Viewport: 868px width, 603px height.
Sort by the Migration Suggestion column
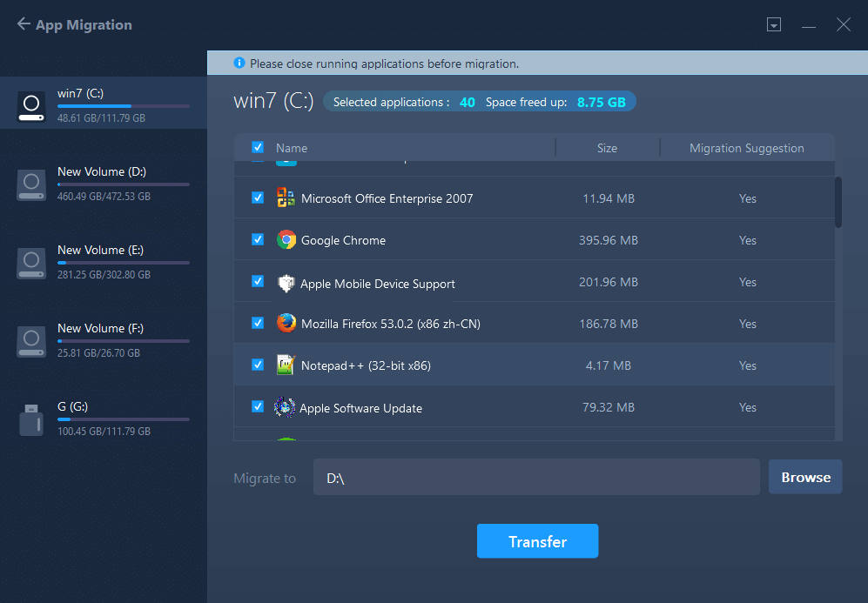click(747, 148)
